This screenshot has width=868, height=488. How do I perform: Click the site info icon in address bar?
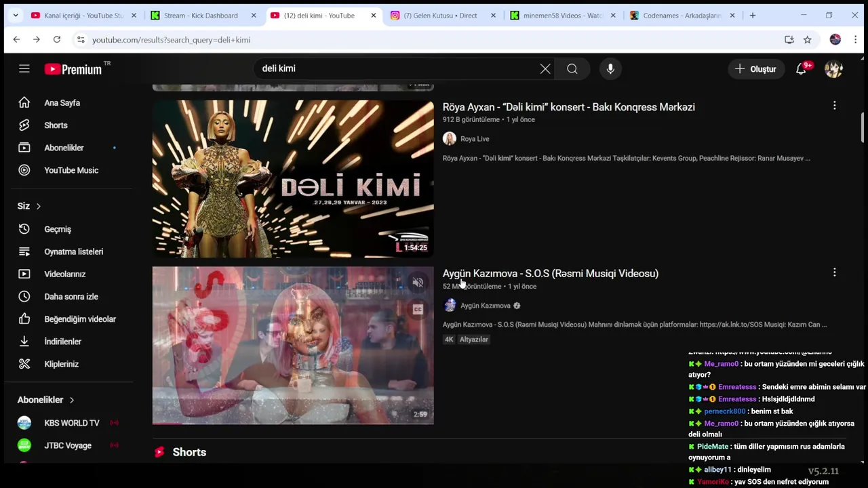(x=81, y=40)
